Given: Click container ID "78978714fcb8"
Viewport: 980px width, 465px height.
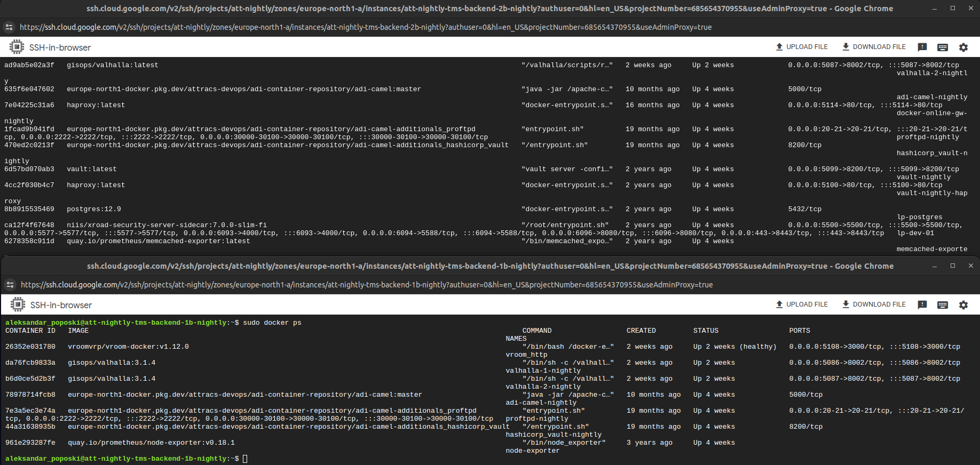Looking at the screenshot, I should point(30,395).
